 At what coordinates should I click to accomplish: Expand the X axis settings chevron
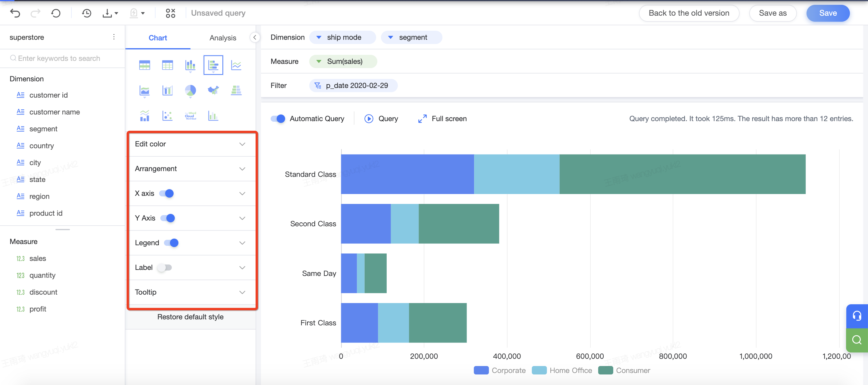point(242,193)
